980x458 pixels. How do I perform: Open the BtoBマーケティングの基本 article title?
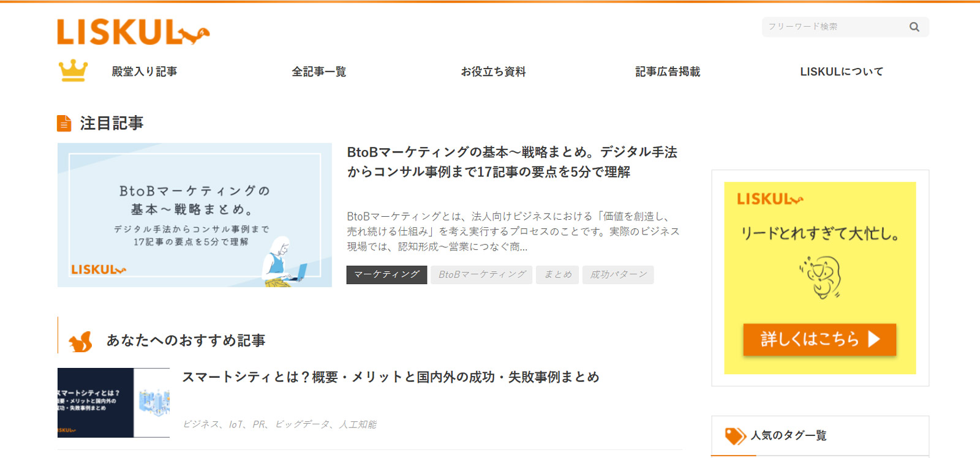(x=513, y=162)
